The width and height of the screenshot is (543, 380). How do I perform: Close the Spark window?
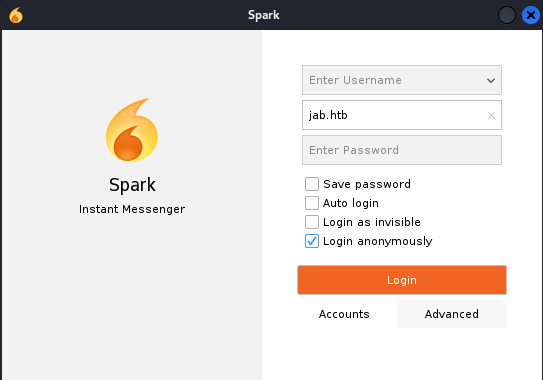pos(531,15)
